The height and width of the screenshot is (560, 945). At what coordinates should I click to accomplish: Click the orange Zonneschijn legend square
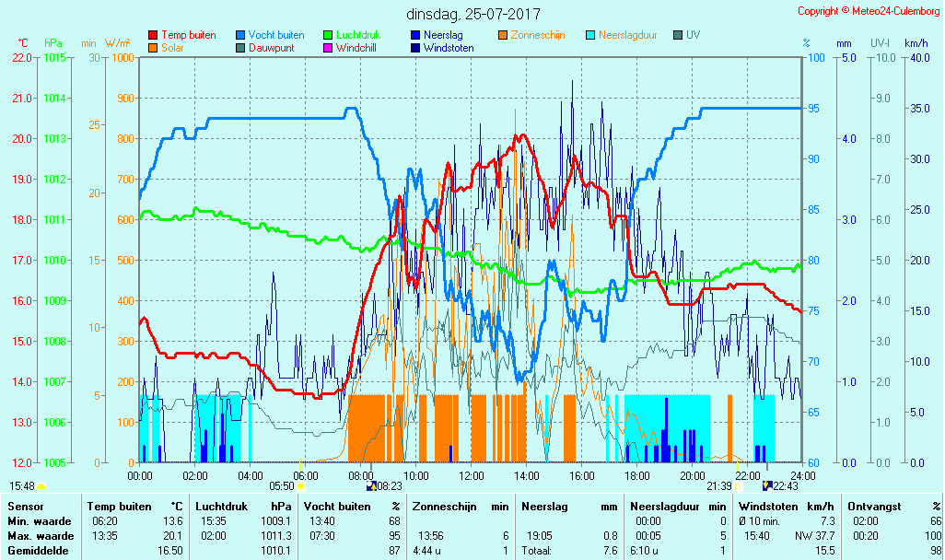(x=503, y=36)
